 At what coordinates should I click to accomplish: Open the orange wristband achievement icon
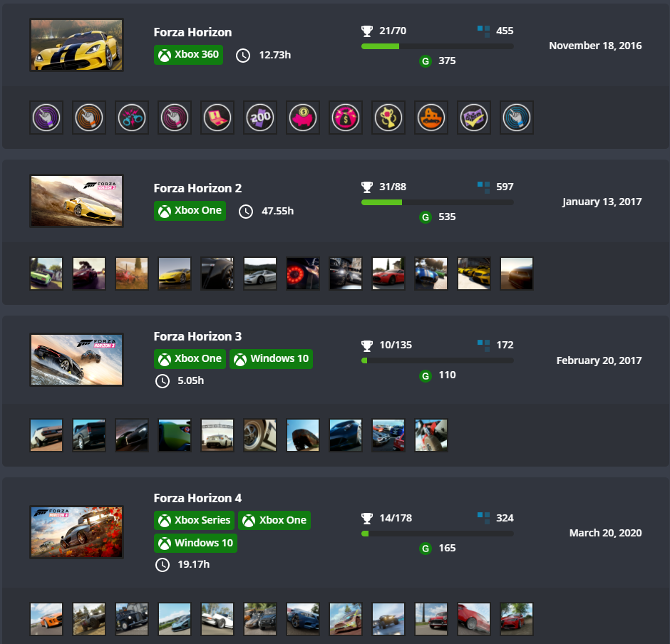pyautogui.click(x=89, y=118)
